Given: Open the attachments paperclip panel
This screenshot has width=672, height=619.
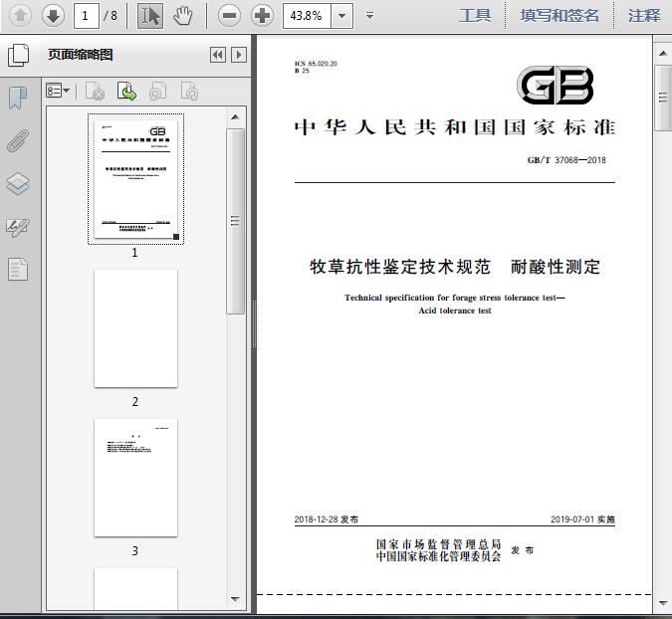Looking at the screenshot, I should click(x=18, y=140).
